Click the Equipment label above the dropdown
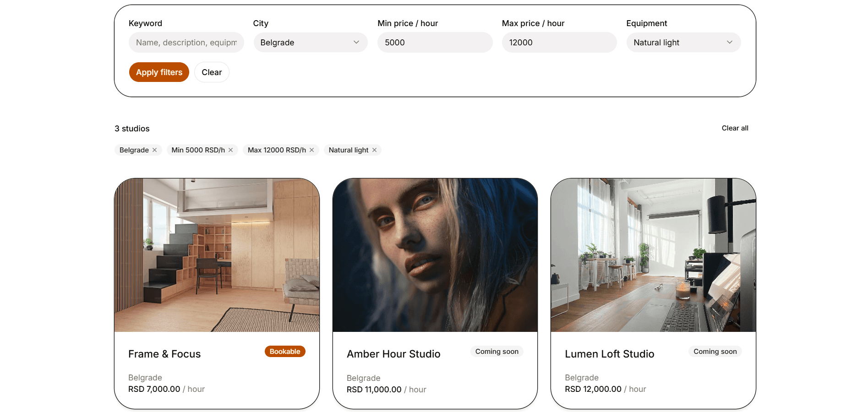 (646, 23)
